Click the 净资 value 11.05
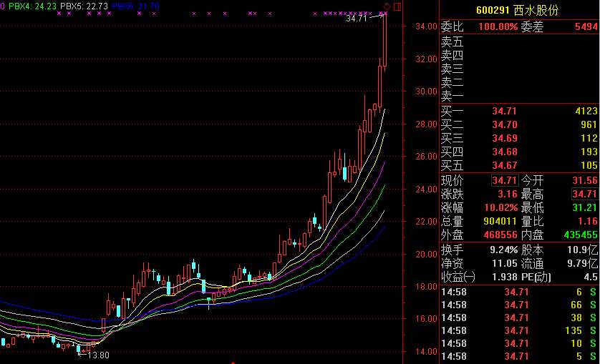 tap(505, 263)
